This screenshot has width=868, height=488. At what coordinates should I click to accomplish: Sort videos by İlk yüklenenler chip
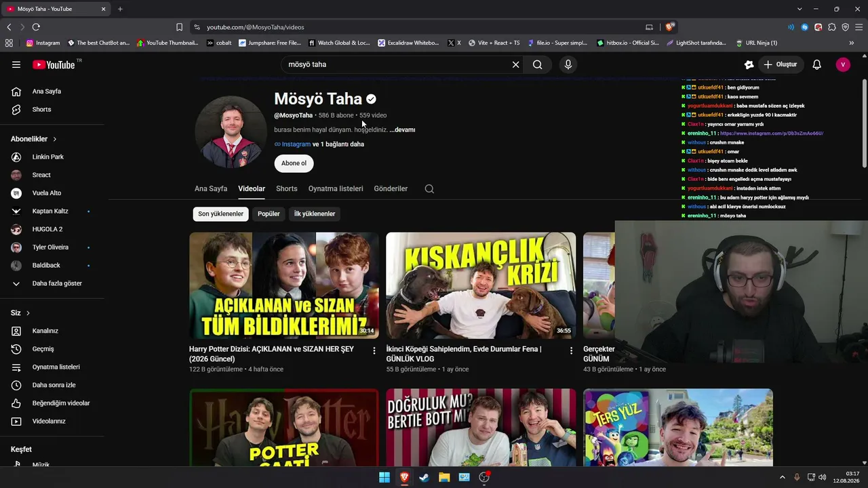315,214
